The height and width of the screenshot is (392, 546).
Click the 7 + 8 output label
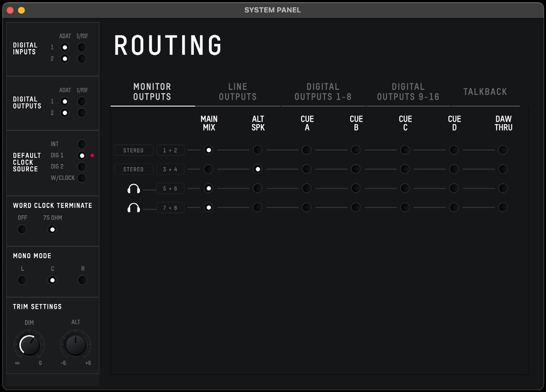pyautogui.click(x=170, y=208)
